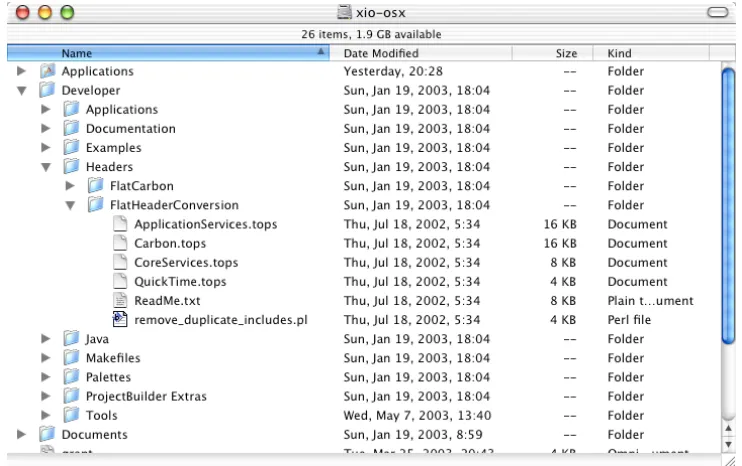Click the Developer folder icon
The width and height of the screenshot is (742, 466).
(47, 90)
